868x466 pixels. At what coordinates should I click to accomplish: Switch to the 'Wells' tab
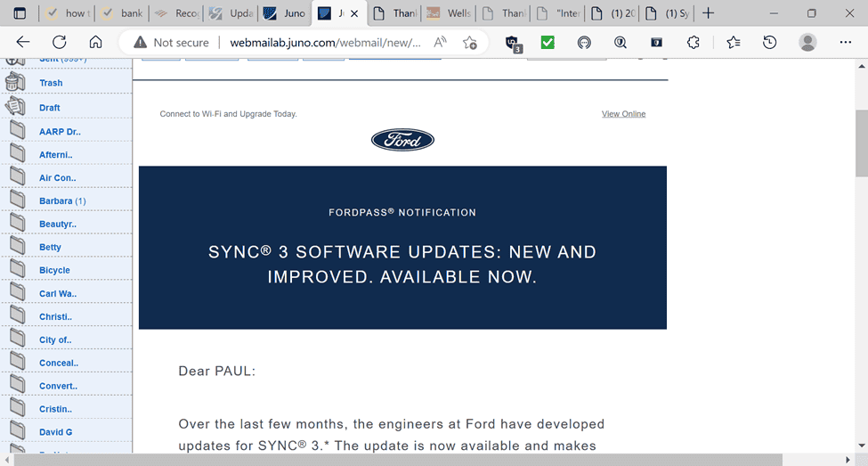click(x=449, y=13)
